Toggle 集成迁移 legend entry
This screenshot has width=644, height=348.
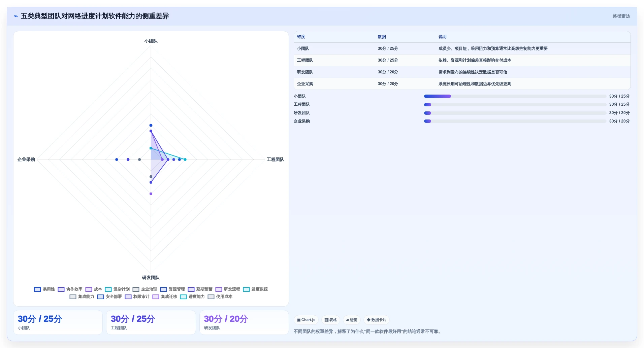tap(165, 297)
